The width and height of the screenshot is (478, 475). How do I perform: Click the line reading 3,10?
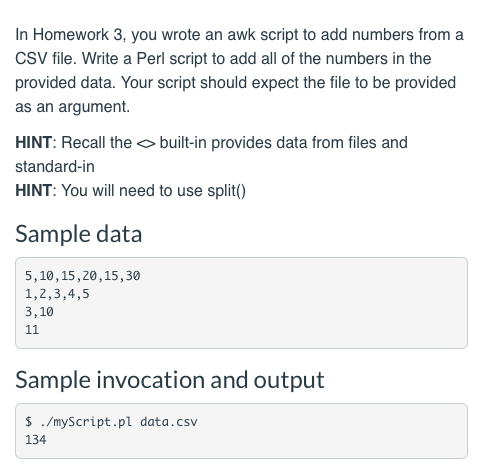click(39, 312)
